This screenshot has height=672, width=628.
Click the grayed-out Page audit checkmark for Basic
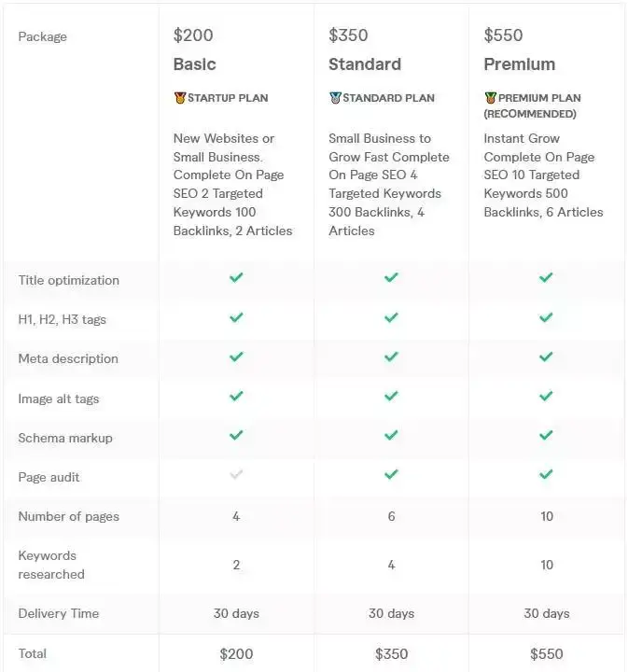click(x=236, y=474)
